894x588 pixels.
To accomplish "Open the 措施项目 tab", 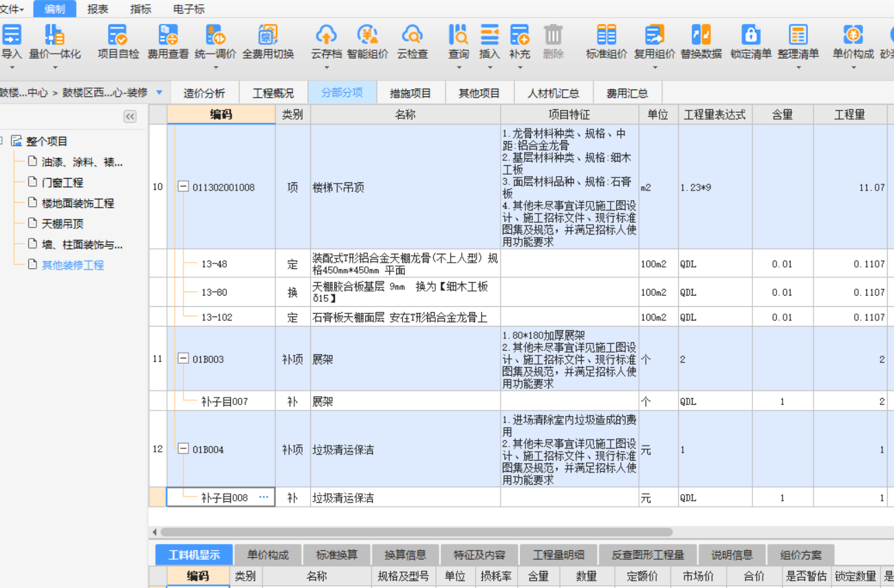I will 411,93.
